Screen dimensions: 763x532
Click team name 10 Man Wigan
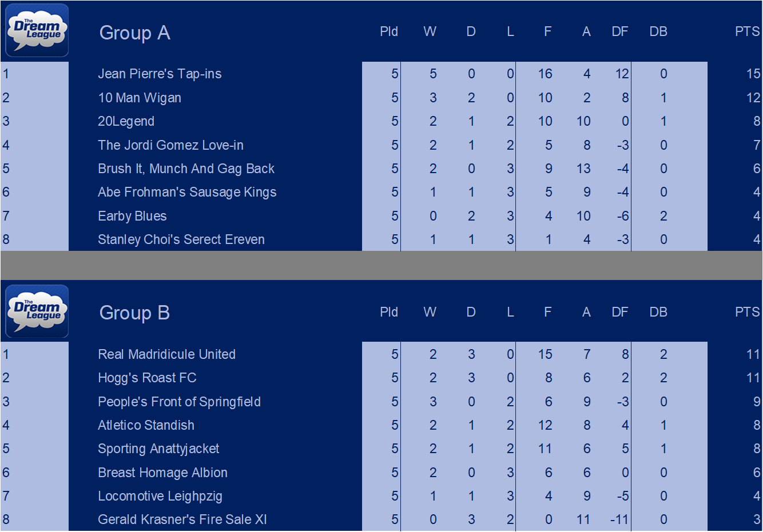(140, 98)
